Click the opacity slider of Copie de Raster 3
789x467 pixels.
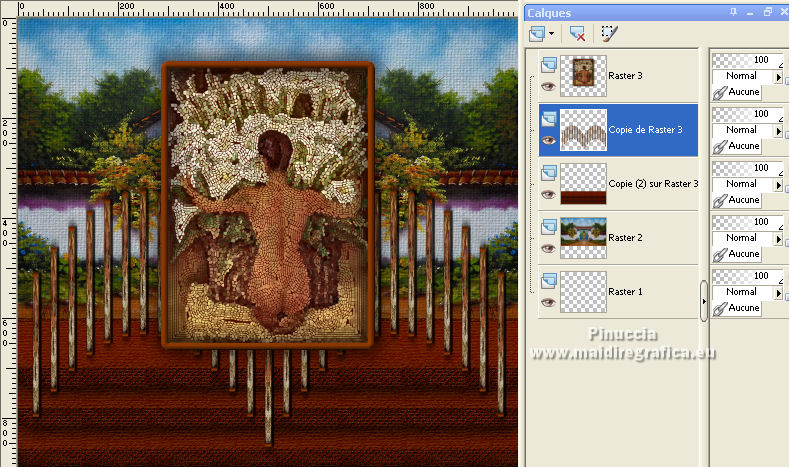pyautogui.click(x=748, y=114)
